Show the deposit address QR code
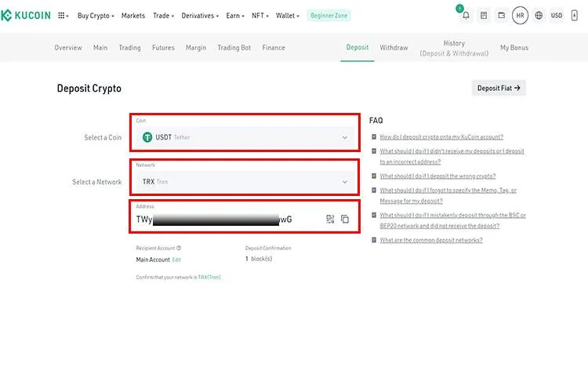The image size is (588, 392). [x=330, y=219]
